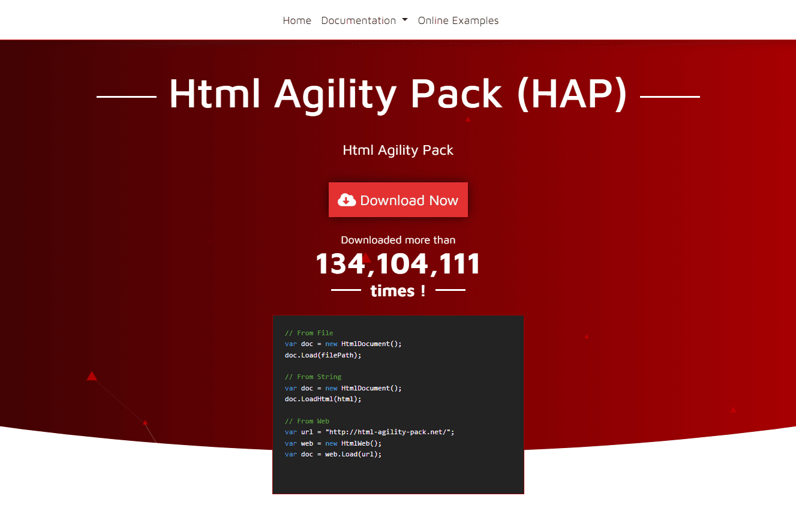
Task: Click the 134,104,111 download count
Action: pyautogui.click(x=398, y=264)
